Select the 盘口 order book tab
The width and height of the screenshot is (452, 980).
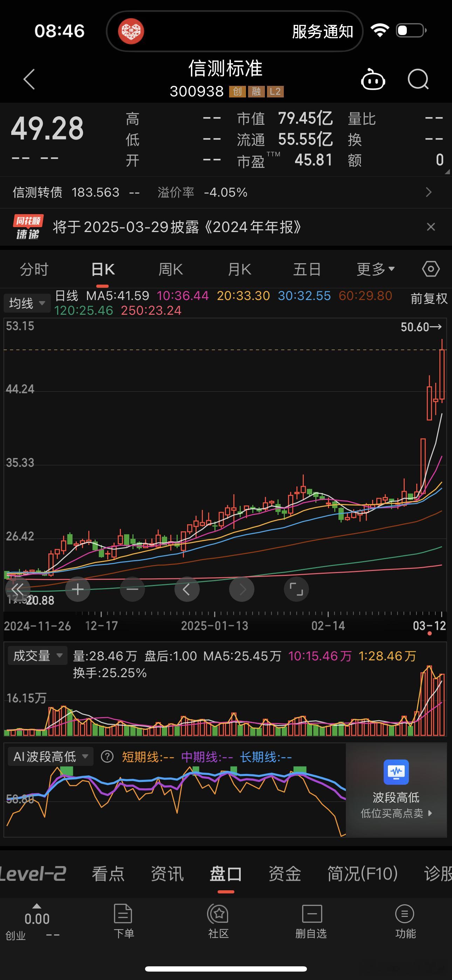(226, 873)
